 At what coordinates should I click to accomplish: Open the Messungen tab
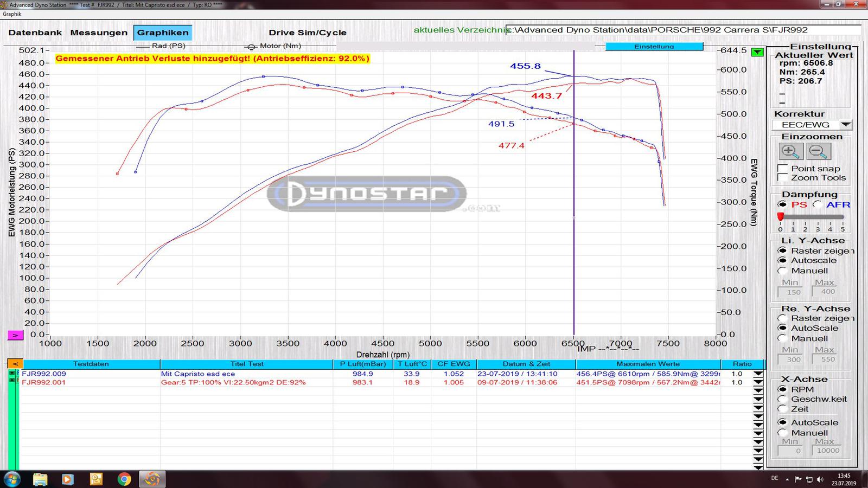[x=99, y=33]
